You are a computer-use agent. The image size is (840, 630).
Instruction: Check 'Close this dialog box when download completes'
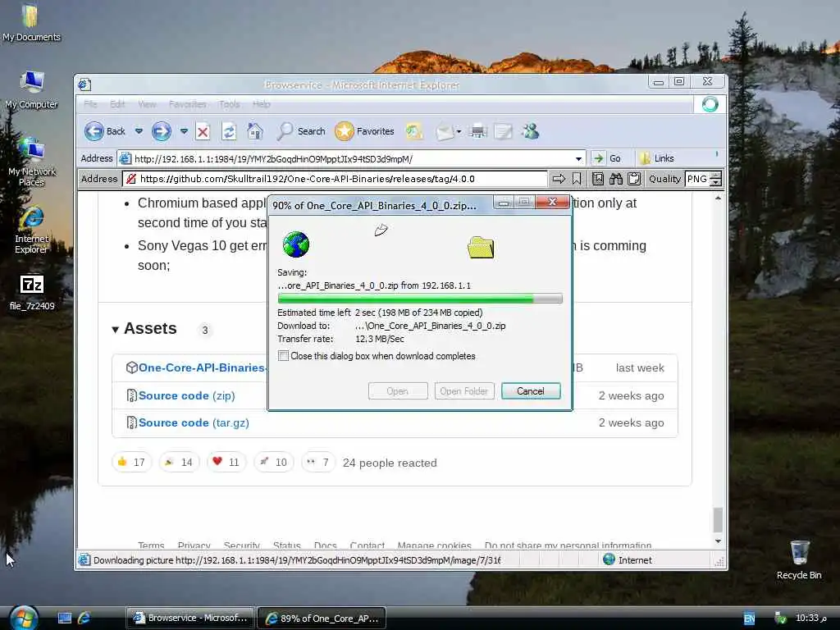(283, 356)
